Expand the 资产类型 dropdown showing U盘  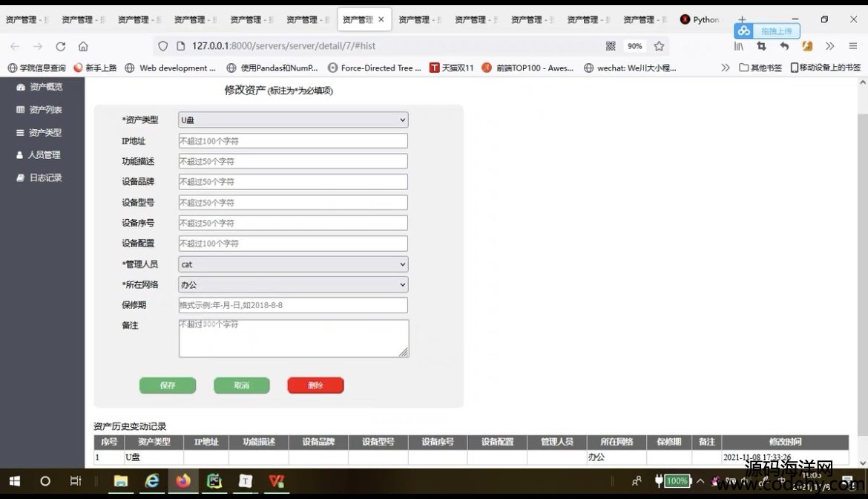tap(293, 120)
